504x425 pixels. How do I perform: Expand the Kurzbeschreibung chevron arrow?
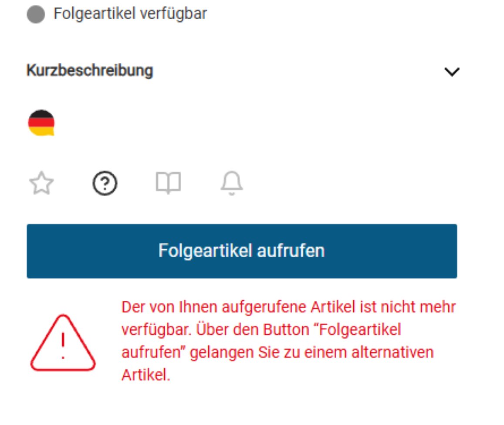[x=452, y=71]
